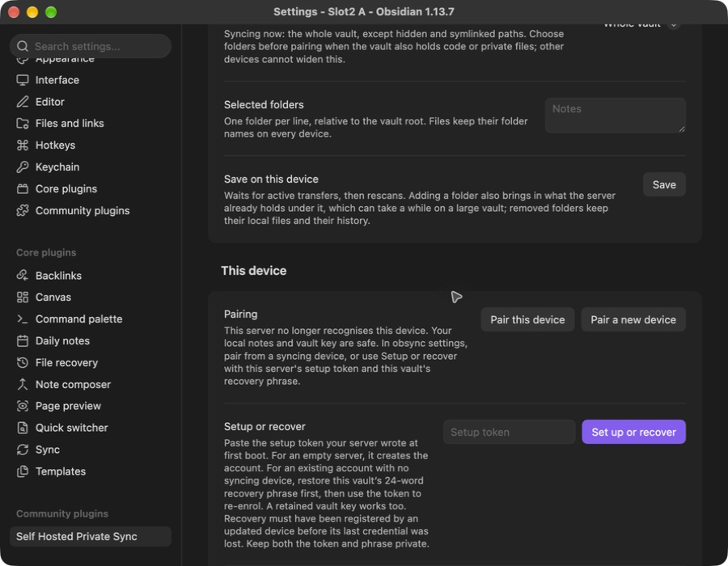Click the Interface monitor icon

pos(23,80)
